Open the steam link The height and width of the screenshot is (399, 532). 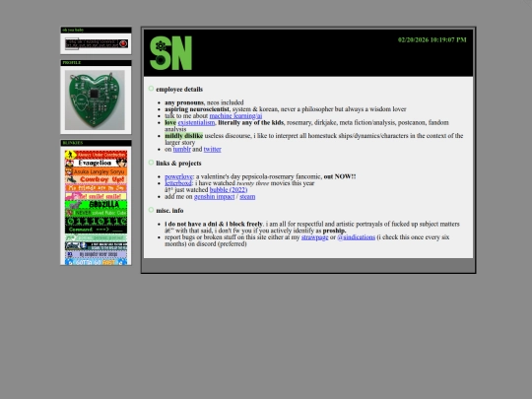247,196
